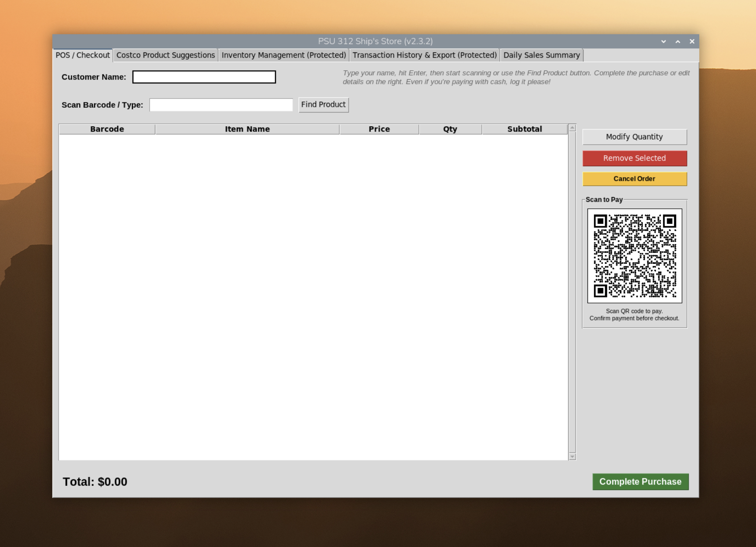
Task: Click the green Complete Purchase button
Action: coord(640,481)
